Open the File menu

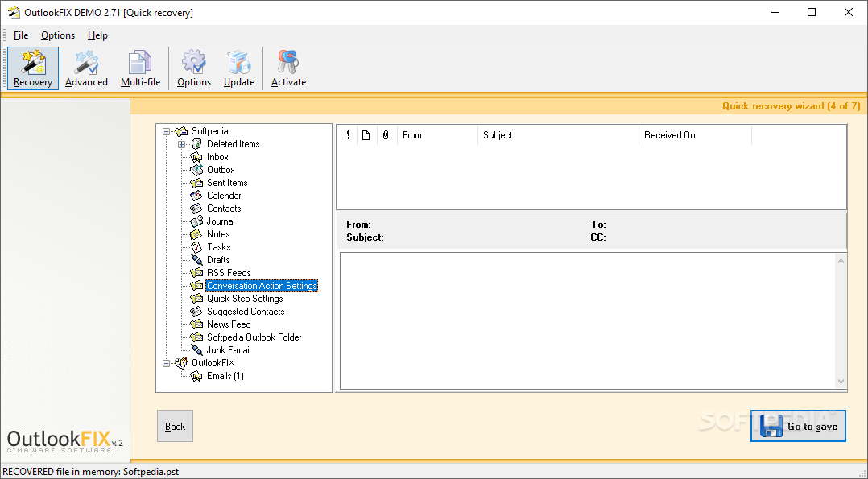(x=20, y=35)
